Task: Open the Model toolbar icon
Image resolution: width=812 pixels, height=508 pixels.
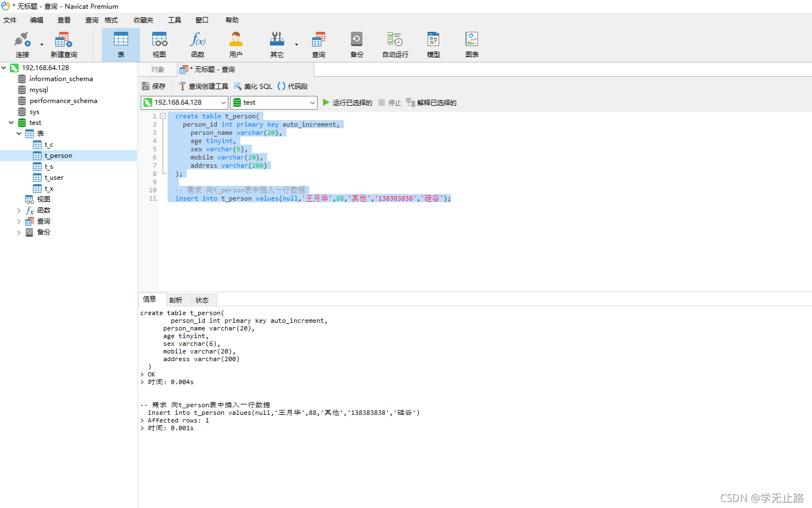Action: (434, 44)
